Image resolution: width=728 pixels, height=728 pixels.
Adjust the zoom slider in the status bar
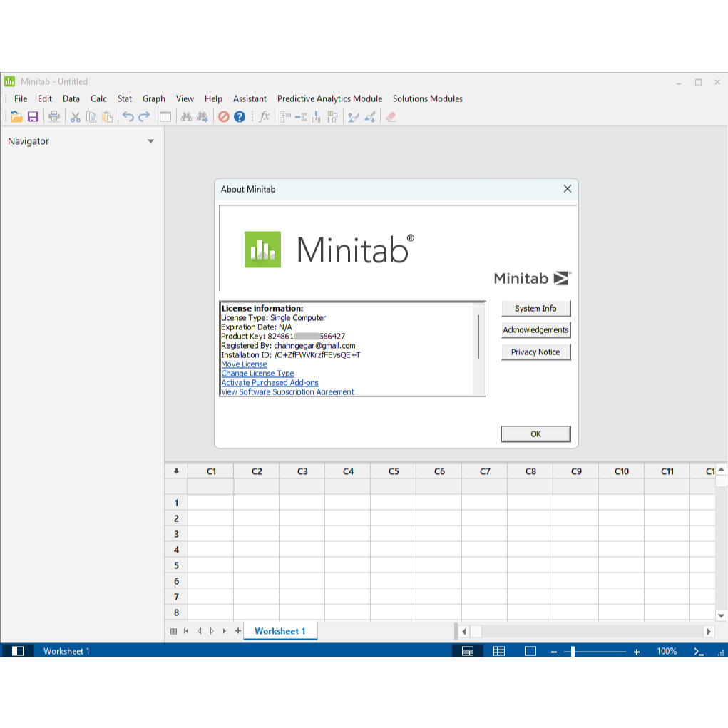coord(573,651)
